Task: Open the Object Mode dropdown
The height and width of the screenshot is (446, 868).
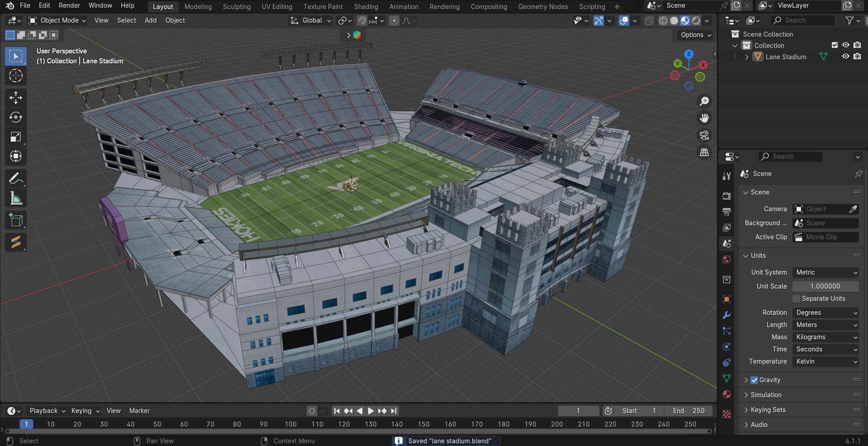Action: [x=57, y=20]
